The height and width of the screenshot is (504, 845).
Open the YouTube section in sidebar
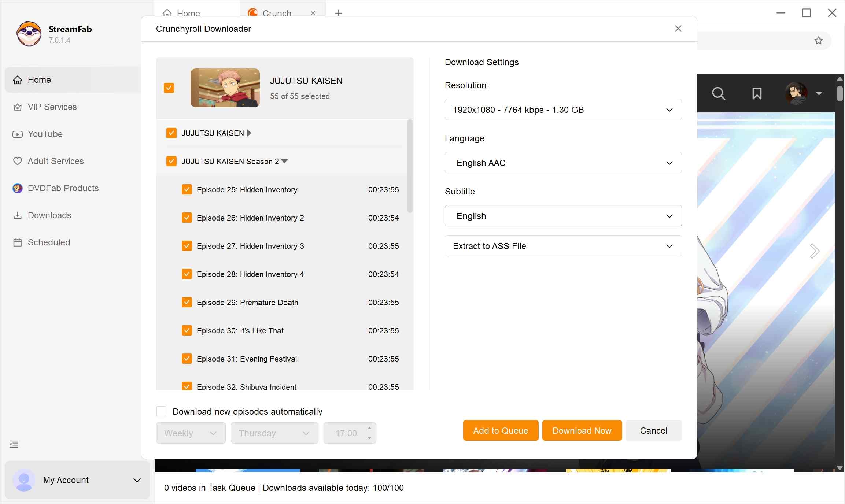click(45, 134)
